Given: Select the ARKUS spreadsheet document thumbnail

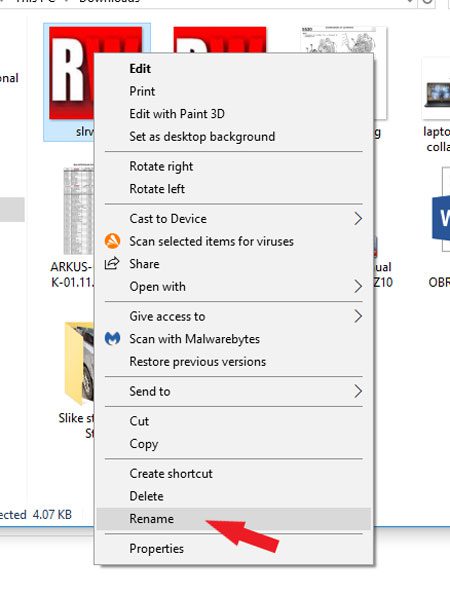Looking at the screenshot, I should (79, 209).
